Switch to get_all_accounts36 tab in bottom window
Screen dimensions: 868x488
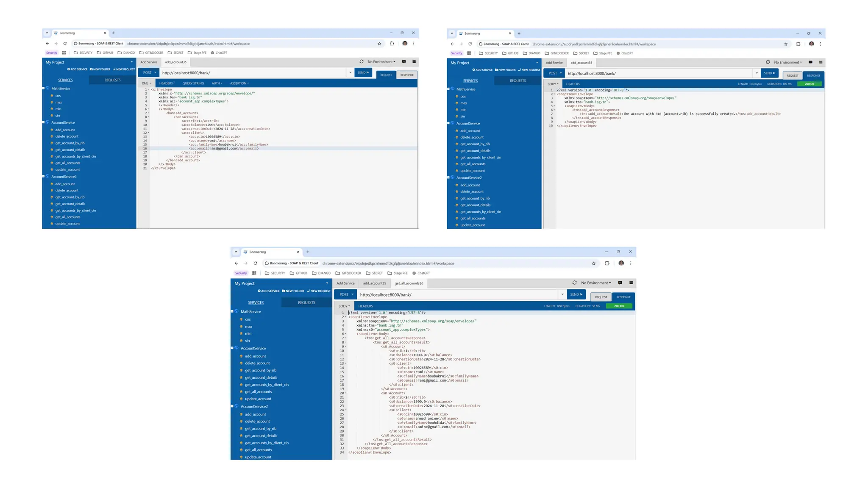point(409,283)
